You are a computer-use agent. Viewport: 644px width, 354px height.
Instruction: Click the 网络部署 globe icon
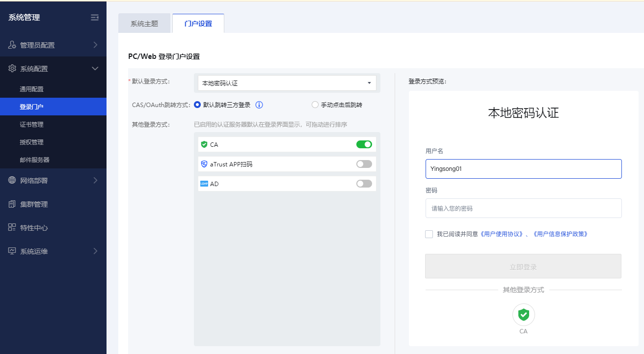12,181
